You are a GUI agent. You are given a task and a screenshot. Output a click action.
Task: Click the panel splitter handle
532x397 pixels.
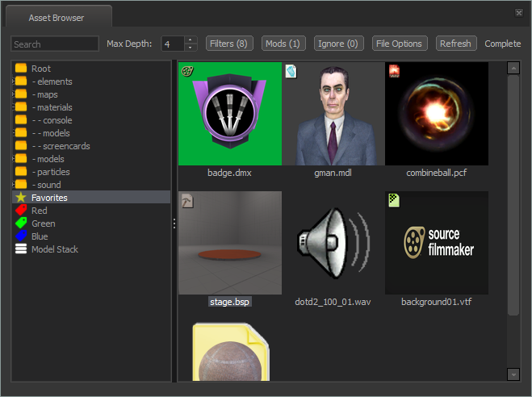tap(174, 223)
